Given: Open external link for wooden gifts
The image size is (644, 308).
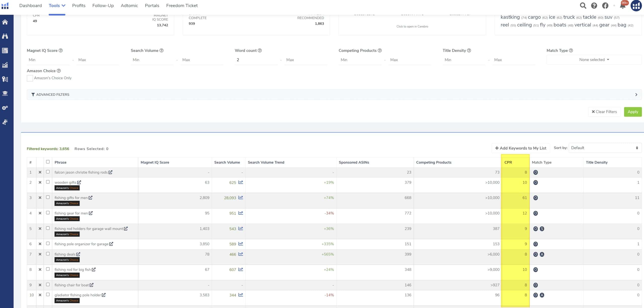Looking at the screenshot, I should 79,182.
